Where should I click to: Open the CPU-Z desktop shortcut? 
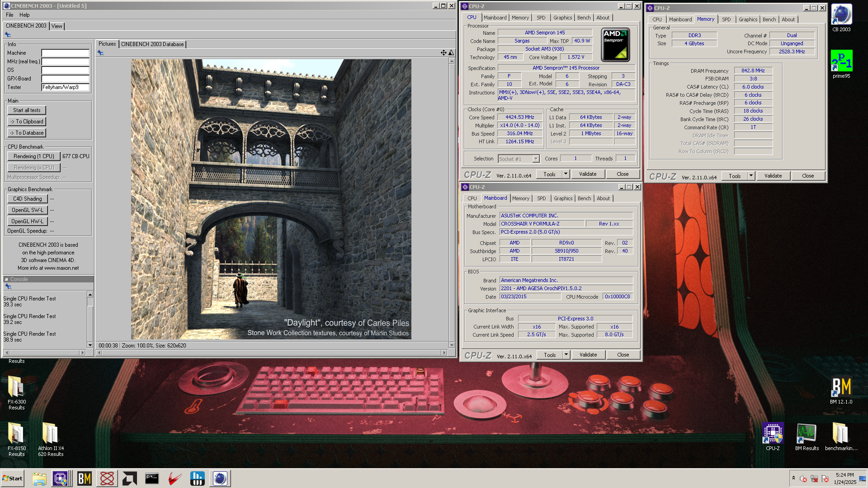[773, 436]
